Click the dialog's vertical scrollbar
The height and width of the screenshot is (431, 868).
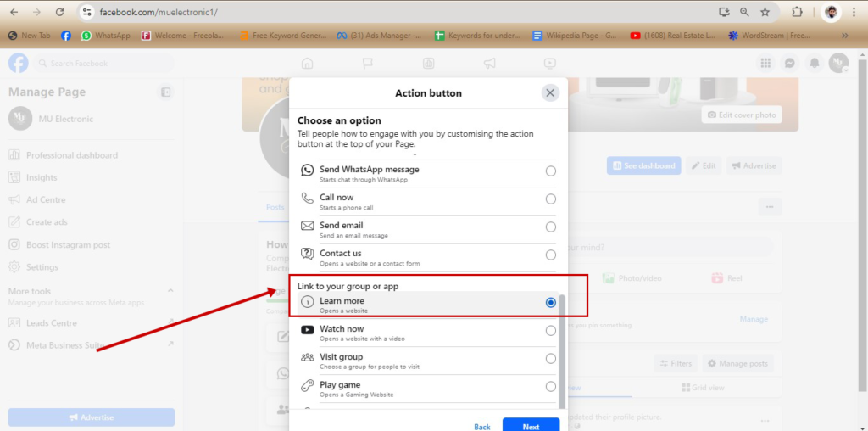[x=563, y=352]
